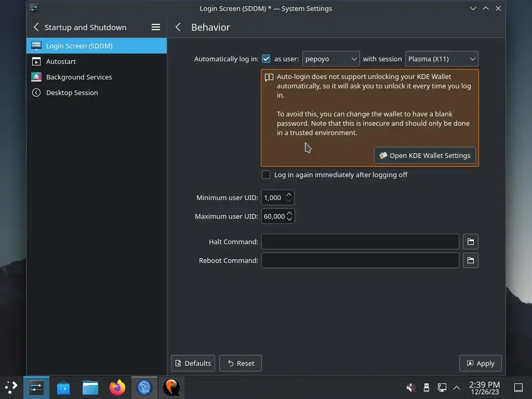This screenshot has width=532, height=399.
Task: Launch Discover software store from taskbar
Action: click(x=63, y=388)
